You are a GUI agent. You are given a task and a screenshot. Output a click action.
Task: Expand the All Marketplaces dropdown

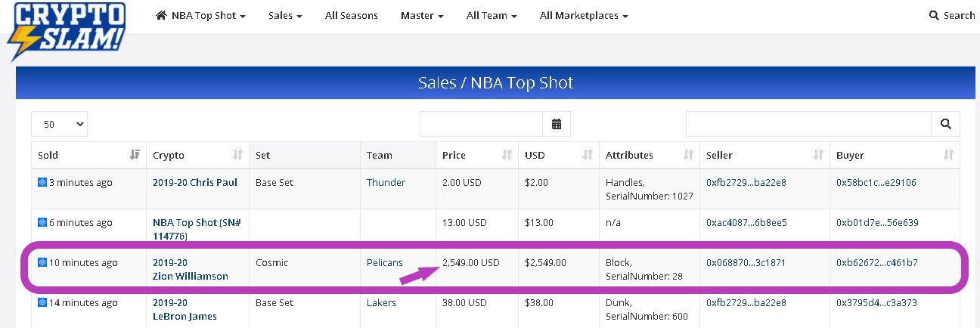coord(584,16)
